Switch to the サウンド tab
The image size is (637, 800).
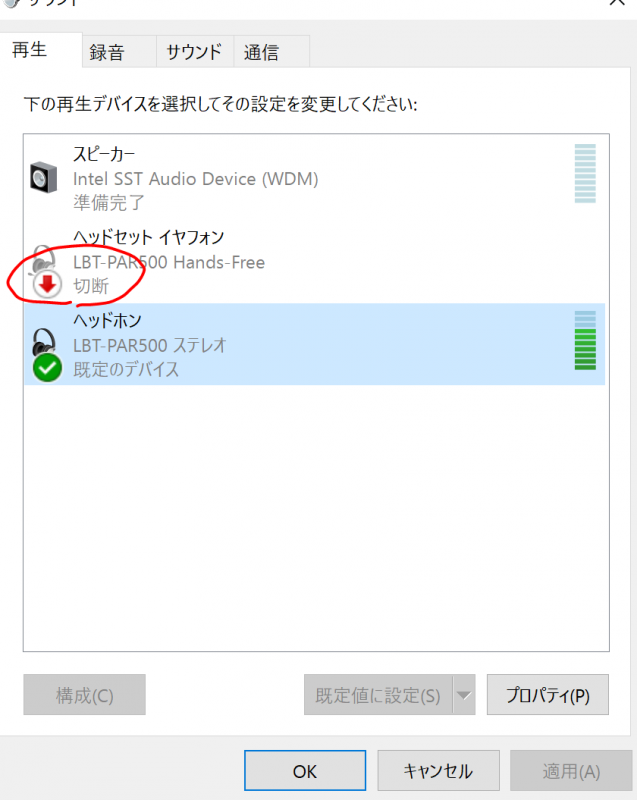(x=195, y=52)
